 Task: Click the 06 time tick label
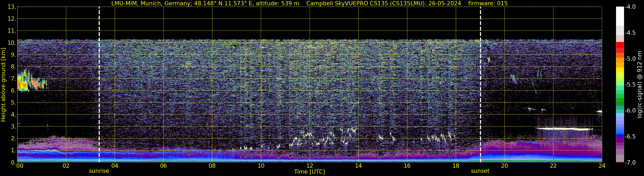pos(163,166)
